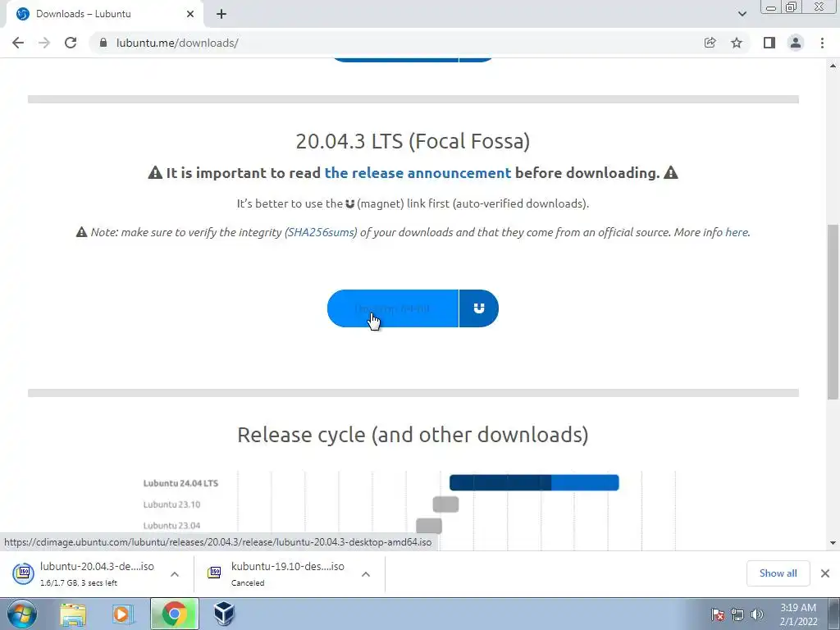Screen dimensions: 840x630
Task: Share this page via share icon
Action: click(710, 43)
